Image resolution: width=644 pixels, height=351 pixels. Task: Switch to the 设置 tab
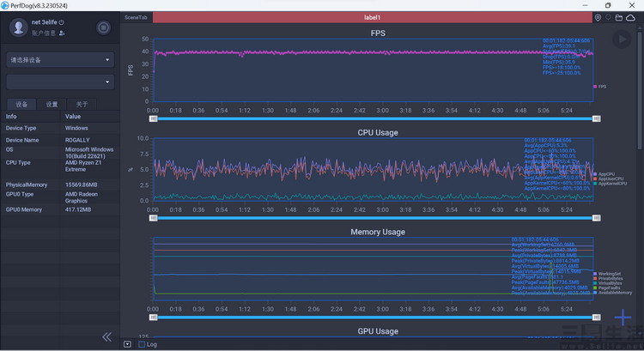[52, 105]
